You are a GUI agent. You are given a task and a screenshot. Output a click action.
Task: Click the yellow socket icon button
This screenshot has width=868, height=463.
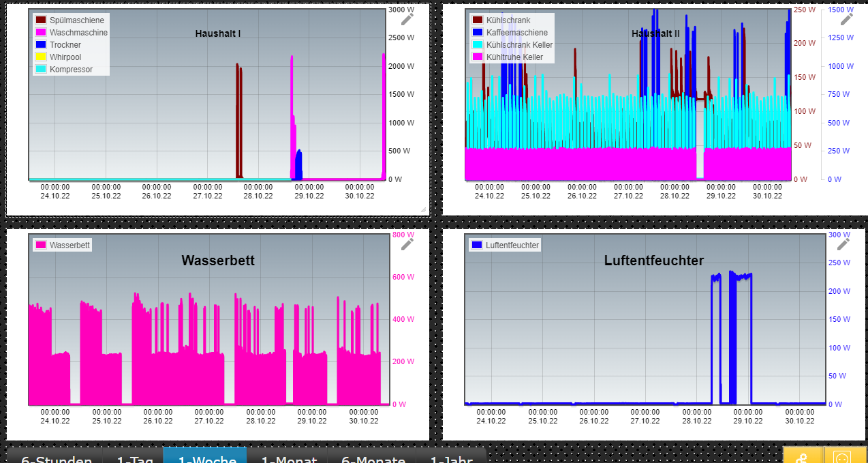tap(845, 455)
